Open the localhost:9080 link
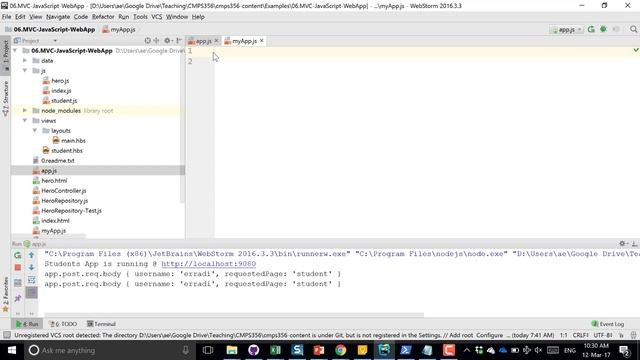 click(209, 264)
